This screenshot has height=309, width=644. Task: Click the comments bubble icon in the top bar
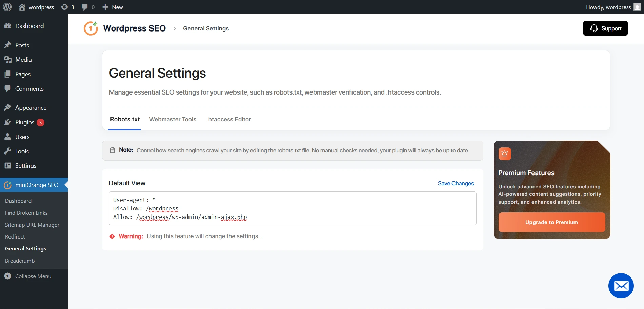click(85, 7)
